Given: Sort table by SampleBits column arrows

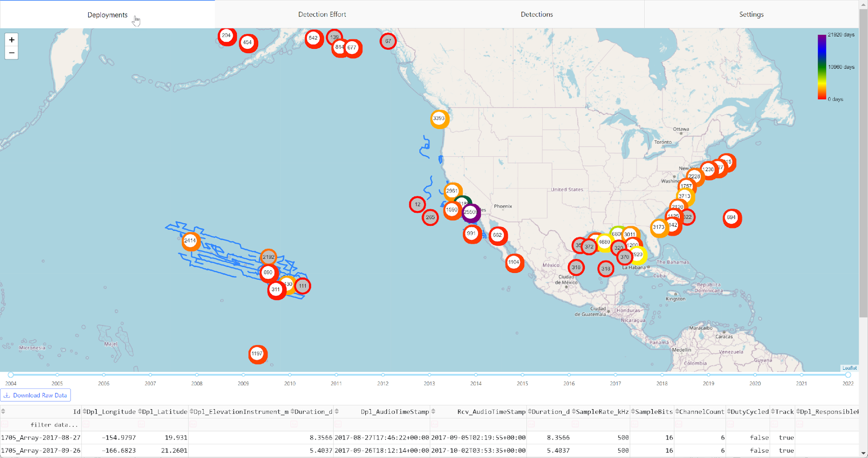Looking at the screenshot, I should tap(633, 411).
